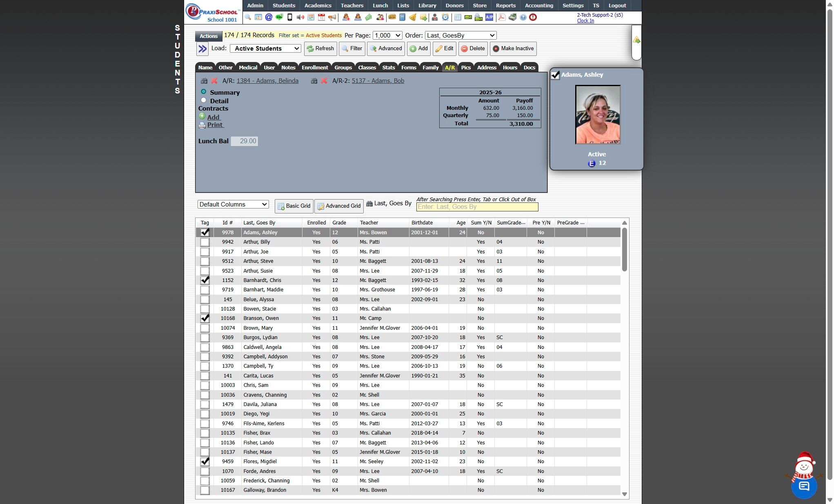
Task: Click the mobile phone toolbar icon
Action: coord(290,17)
